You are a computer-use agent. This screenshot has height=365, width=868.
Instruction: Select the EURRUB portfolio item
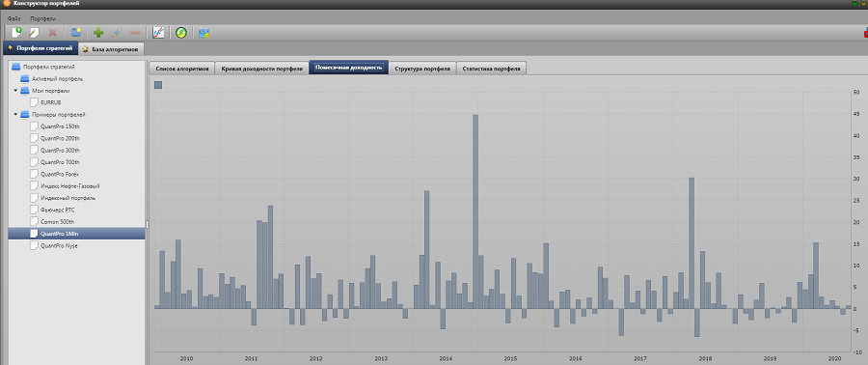pos(51,102)
